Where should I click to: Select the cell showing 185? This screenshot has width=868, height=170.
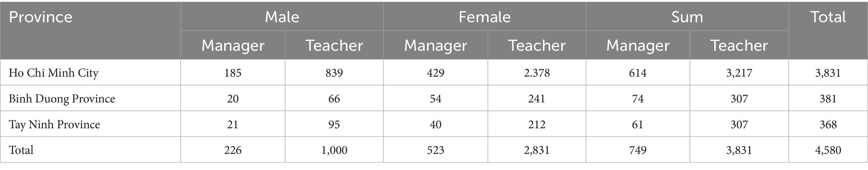coord(233,73)
